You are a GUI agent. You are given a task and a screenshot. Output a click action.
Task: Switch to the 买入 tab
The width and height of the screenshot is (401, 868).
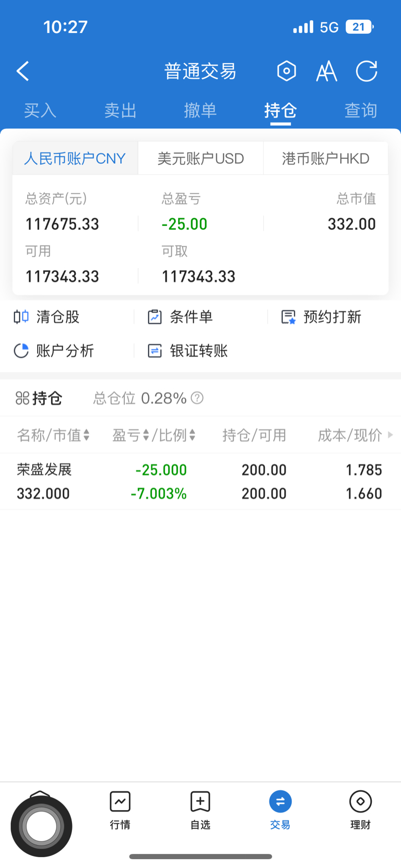pos(40,110)
